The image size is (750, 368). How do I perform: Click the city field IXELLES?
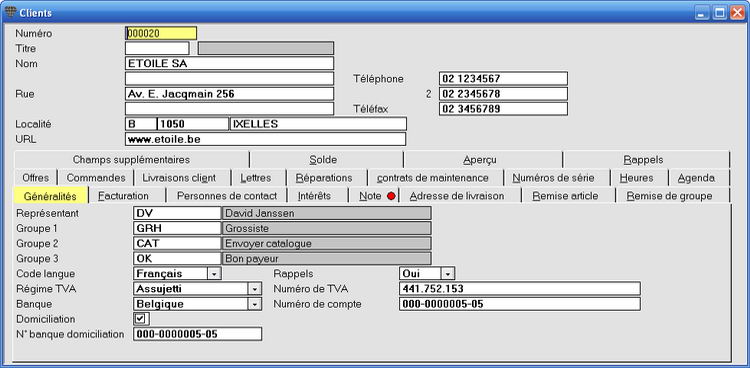click(318, 124)
